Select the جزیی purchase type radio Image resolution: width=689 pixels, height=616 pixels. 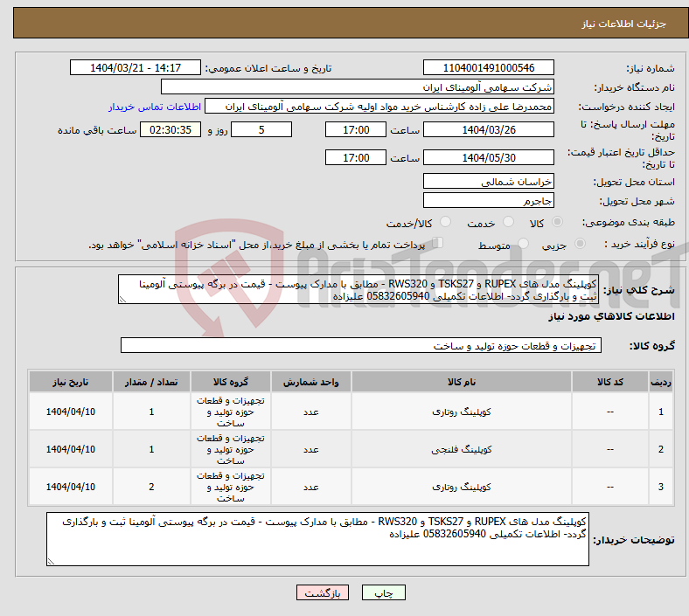click(580, 243)
